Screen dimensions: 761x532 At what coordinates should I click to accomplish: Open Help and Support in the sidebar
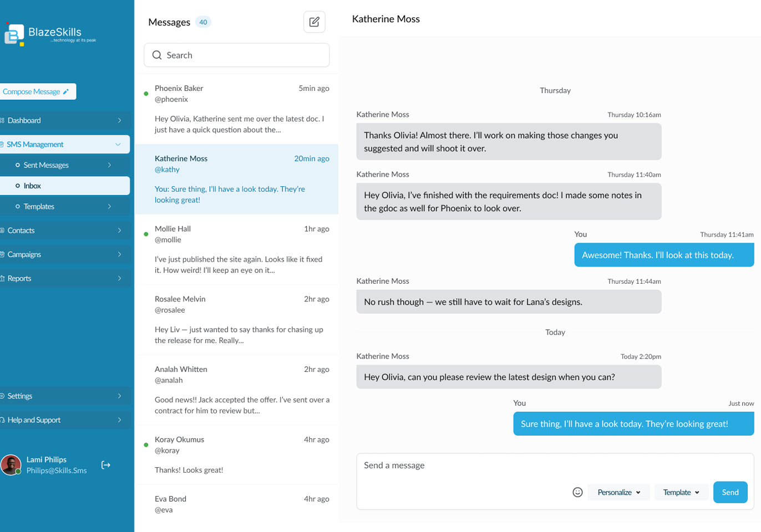pos(65,420)
